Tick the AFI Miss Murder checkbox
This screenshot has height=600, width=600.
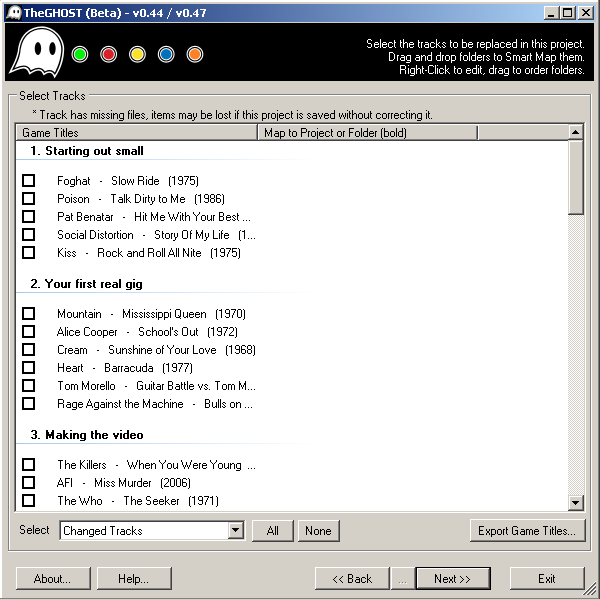[x=28, y=483]
